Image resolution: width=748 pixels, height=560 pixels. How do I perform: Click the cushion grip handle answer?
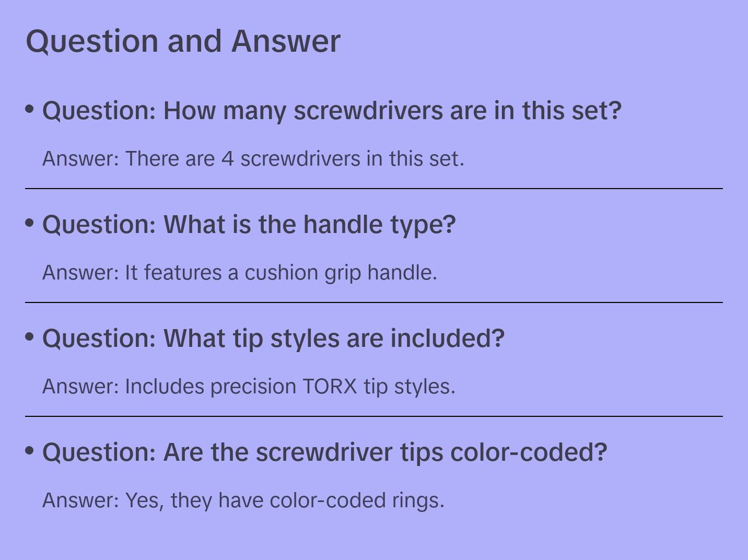(x=240, y=272)
